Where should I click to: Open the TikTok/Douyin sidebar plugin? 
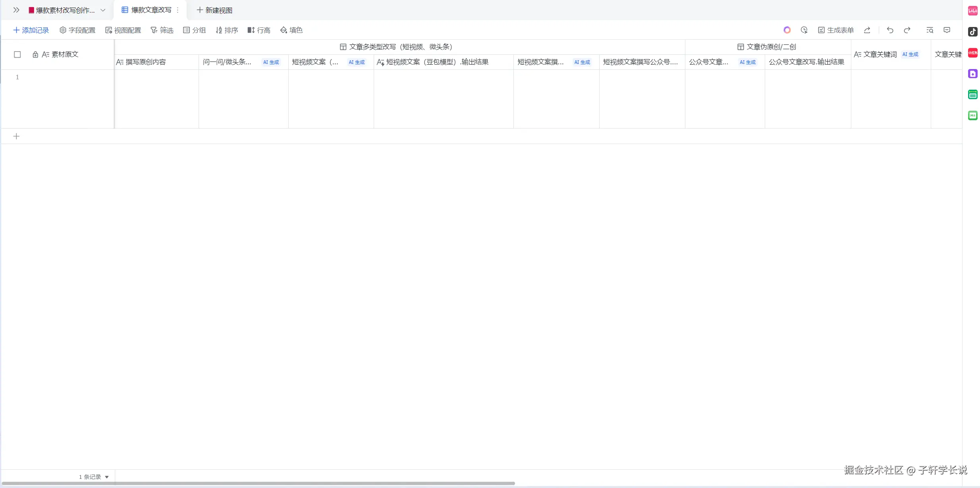[972, 32]
